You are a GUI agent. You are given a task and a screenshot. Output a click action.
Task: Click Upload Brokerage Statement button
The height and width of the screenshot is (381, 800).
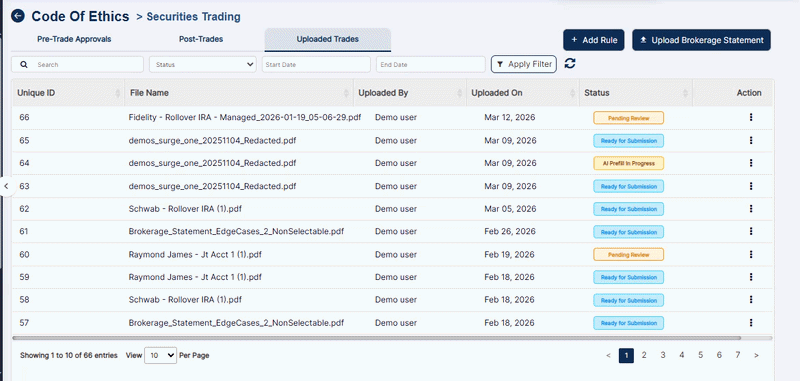click(x=702, y=40)
